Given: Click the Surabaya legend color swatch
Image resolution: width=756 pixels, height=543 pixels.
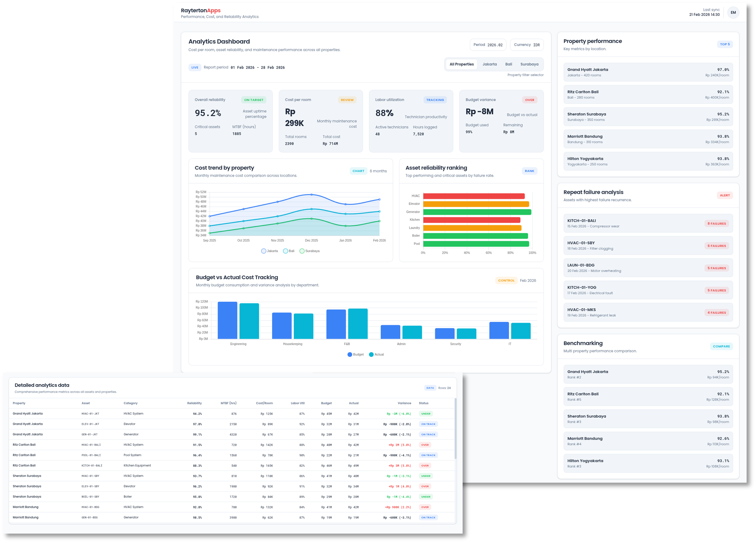Looking at the screenshot, I should coord(302,251).
